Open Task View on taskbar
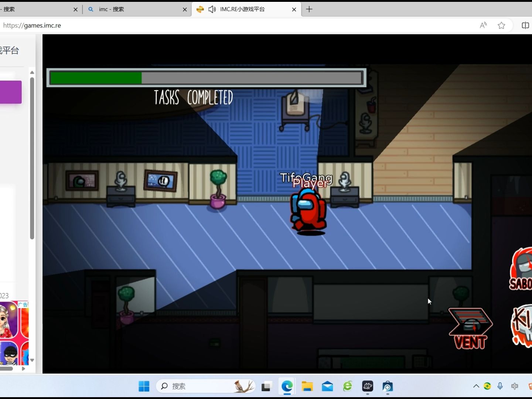 click(x=266, y=386)
